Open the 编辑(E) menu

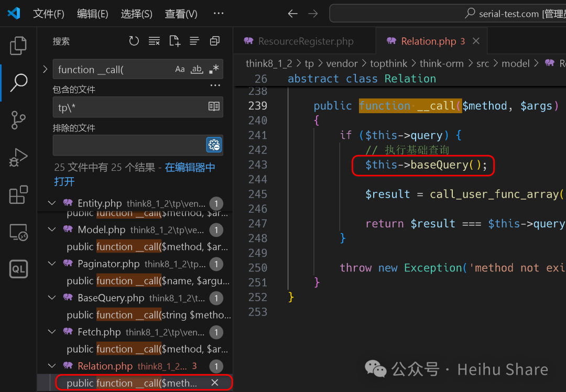[x=92, y=14]
